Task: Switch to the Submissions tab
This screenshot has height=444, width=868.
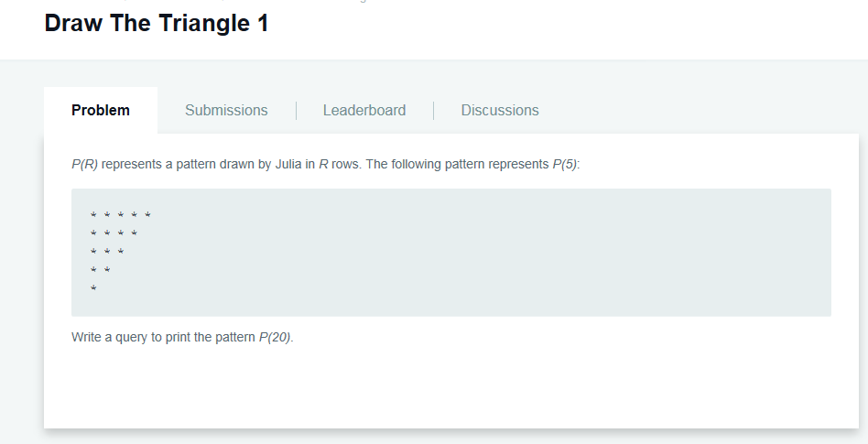Action: pyautogui.click(x=226, y=110)
